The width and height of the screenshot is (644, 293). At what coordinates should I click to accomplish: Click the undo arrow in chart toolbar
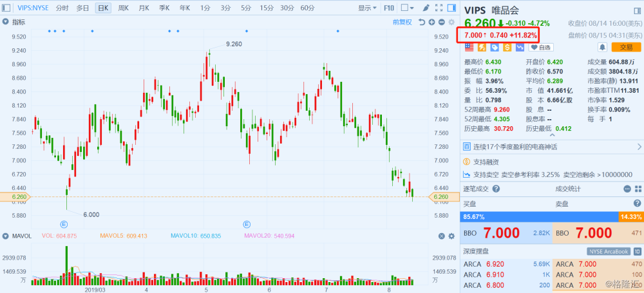coord(422,22)
